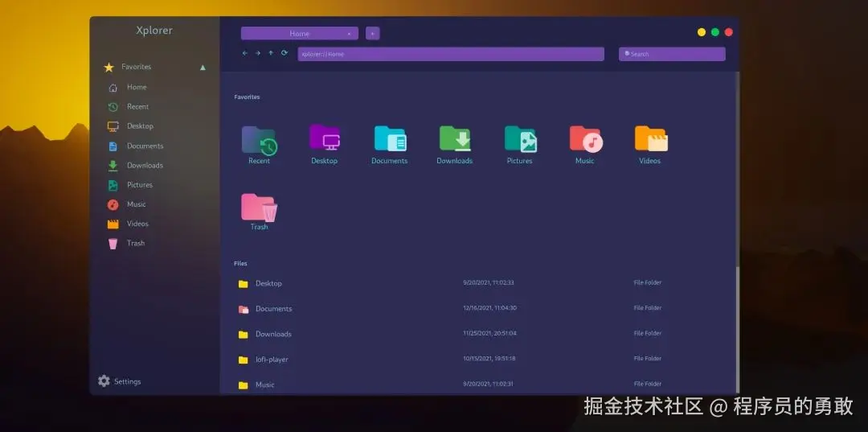Click the Favorites star icon in sidebar
Screen dimensions: 868x432
tap(109, 67)
